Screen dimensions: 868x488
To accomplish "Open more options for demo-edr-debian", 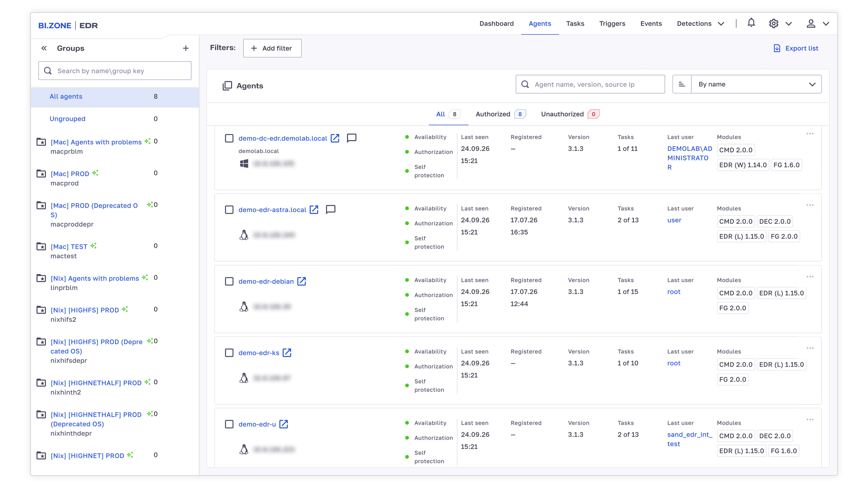I will 810,277.
